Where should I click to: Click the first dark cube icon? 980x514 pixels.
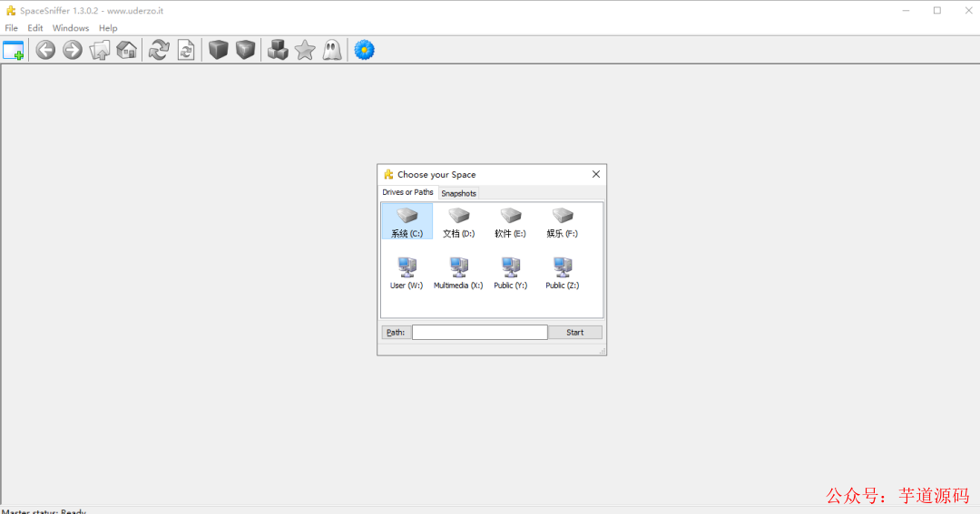[x=218, y=50]
